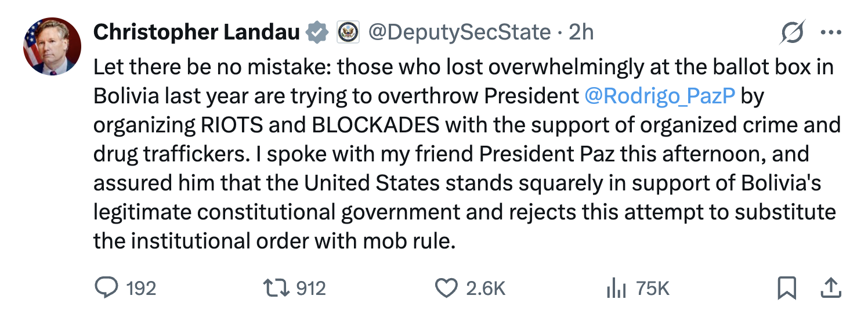Click the 912 reposts count

click(311, 288)
